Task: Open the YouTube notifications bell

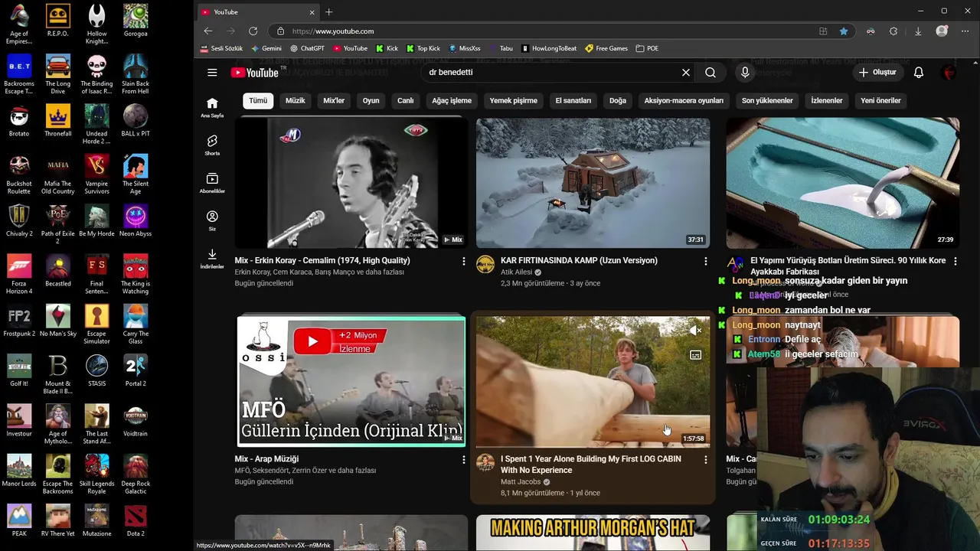Action: tap(919, 73)
